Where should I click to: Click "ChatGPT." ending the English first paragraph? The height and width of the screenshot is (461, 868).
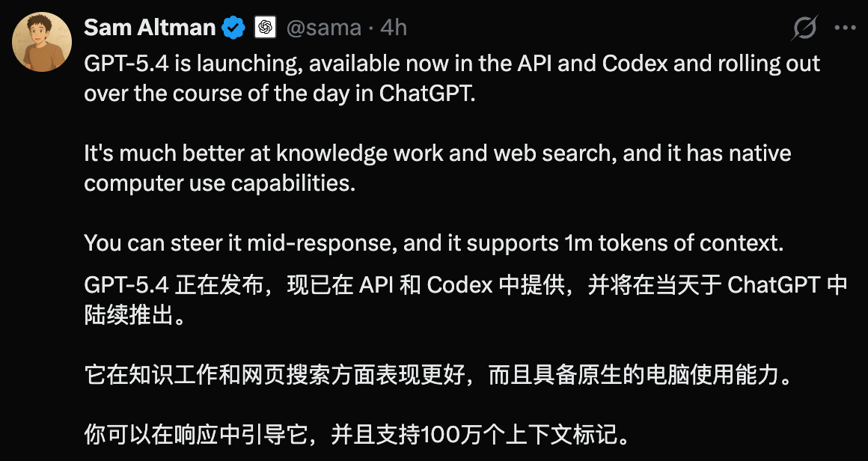click(x=427, y=94)
